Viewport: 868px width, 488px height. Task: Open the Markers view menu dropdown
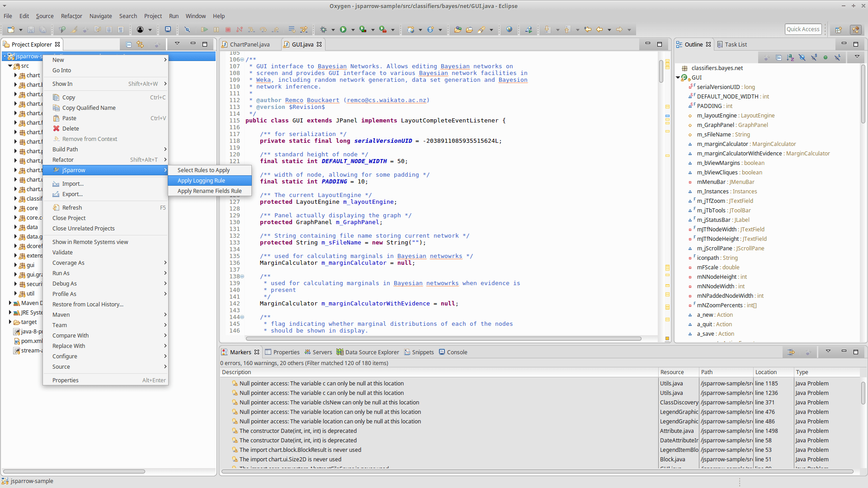[x=828, y=352]
